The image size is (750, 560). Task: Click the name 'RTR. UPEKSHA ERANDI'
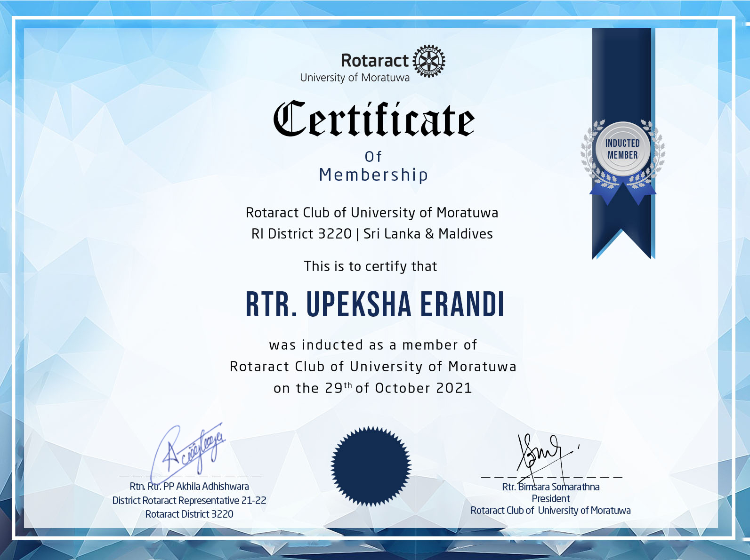click(x=375, y=304)
